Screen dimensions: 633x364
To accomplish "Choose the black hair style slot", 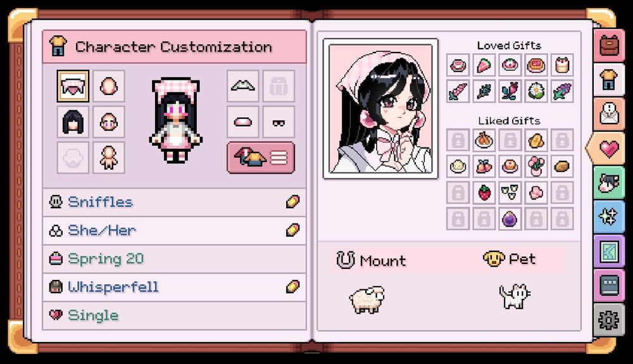I will click(x=73, y=122).
